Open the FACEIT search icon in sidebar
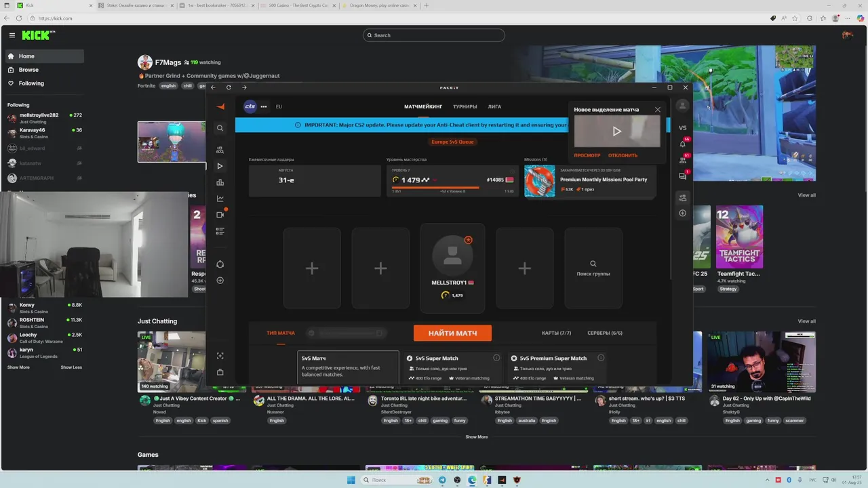Screen dimensions: 868x488 [220, 128]
